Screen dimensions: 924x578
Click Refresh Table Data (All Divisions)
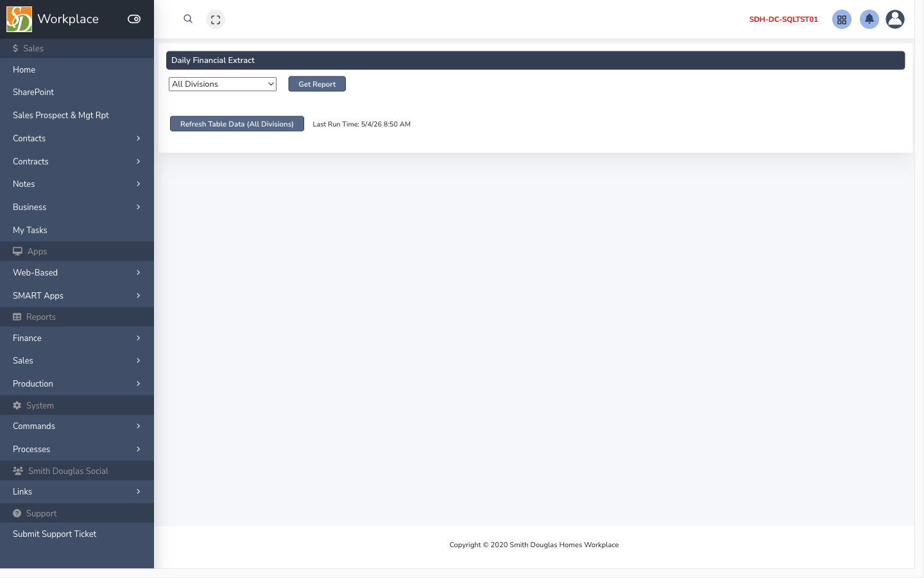(237, 124)
